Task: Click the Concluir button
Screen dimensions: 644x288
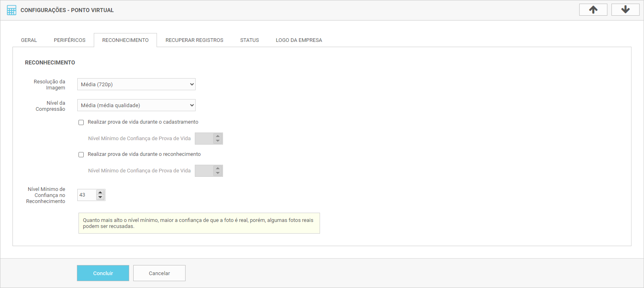Action: [x=103, y=273]
